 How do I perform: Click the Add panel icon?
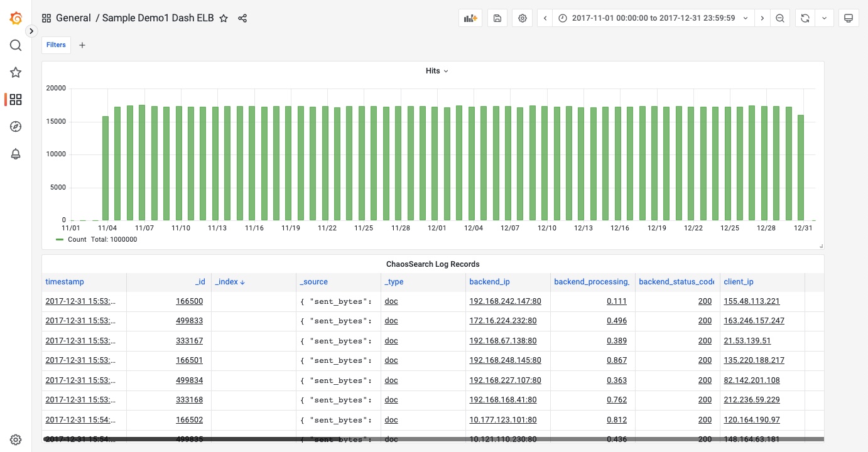coord(470,18)
